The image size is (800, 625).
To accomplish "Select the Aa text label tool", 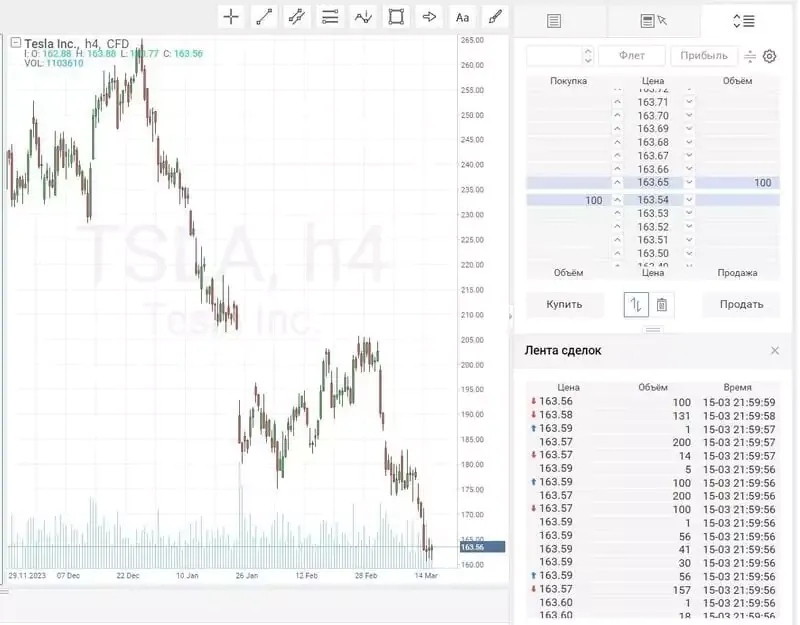I will (462, 17).
